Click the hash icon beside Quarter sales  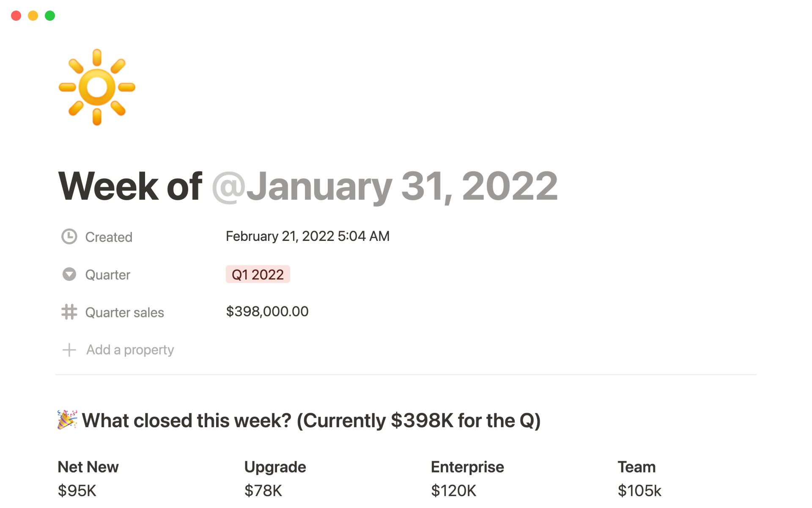[x=69, y=312]
